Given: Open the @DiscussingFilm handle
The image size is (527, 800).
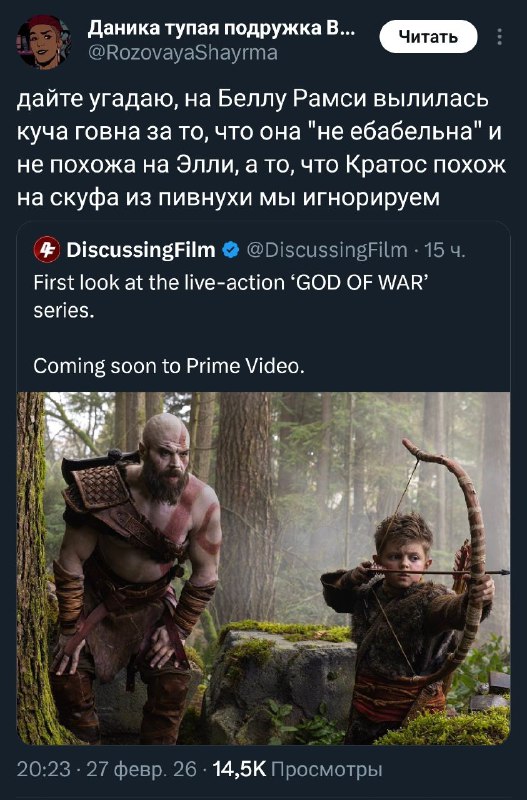Looking at the screenshot, I should [x=327, y=250].
